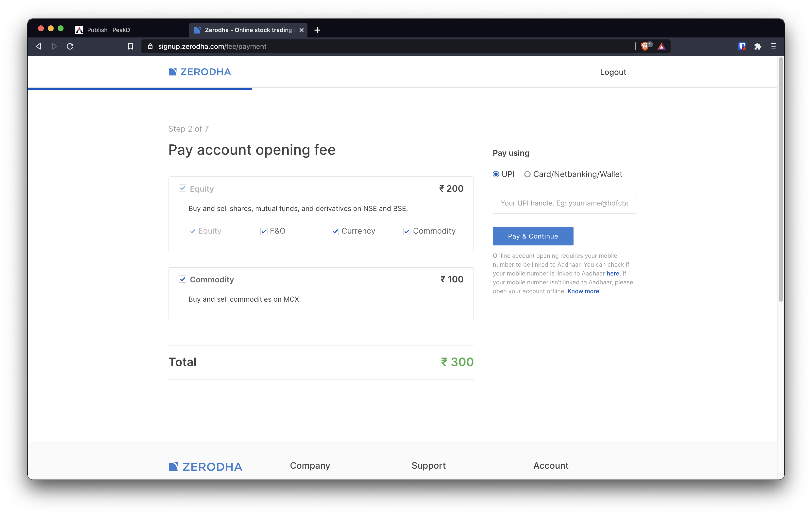Click the page vertical scrollbar
This screenshot has width=812, height=516.
(x=781, y=179)
